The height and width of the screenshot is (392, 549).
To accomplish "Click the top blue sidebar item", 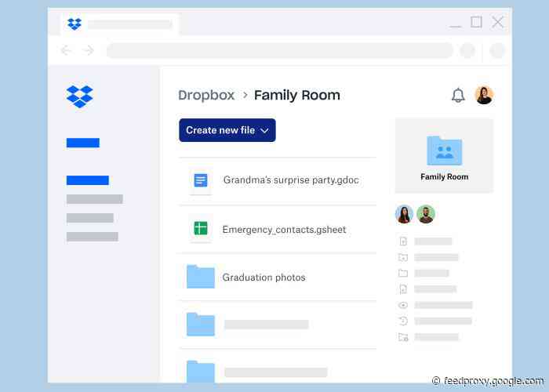I will point(83,143).
